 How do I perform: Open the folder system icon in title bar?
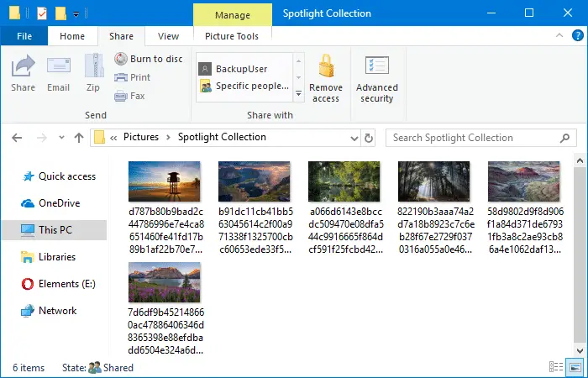tap(14, 13)
